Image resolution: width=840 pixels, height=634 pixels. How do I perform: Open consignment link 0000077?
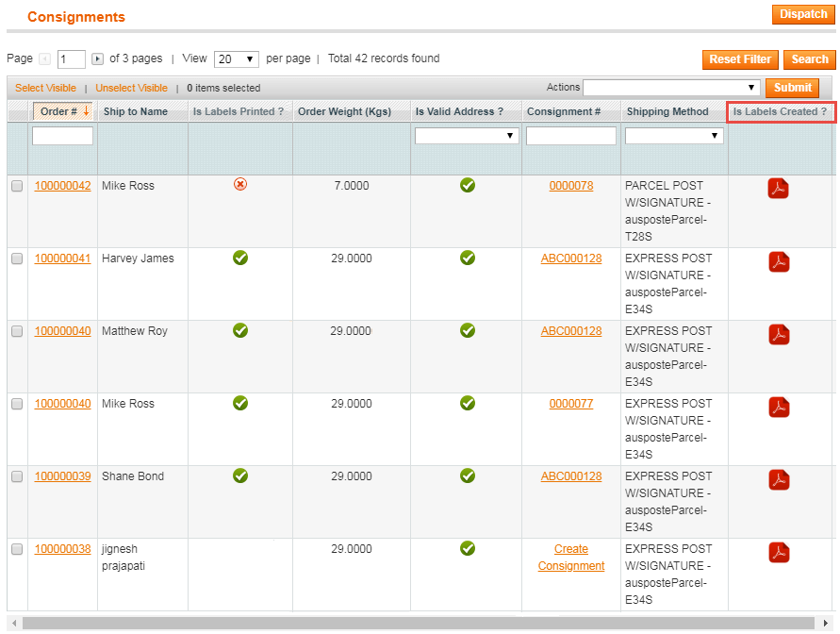(571, 404)
